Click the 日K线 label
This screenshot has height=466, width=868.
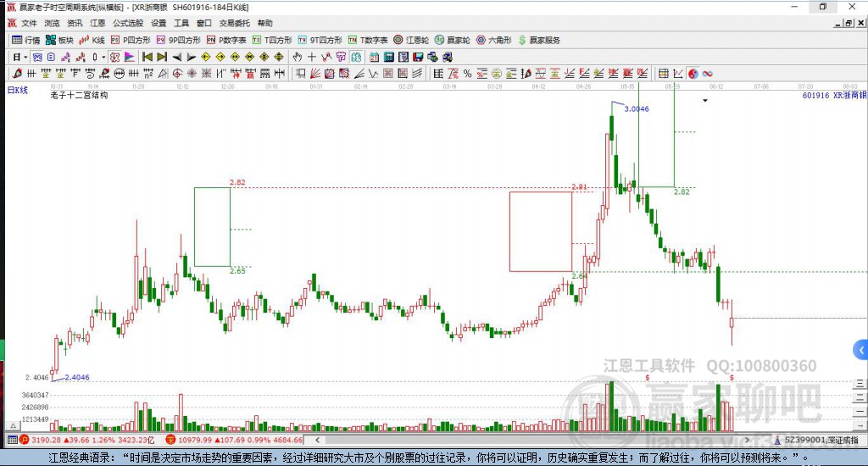coord(17,90)
